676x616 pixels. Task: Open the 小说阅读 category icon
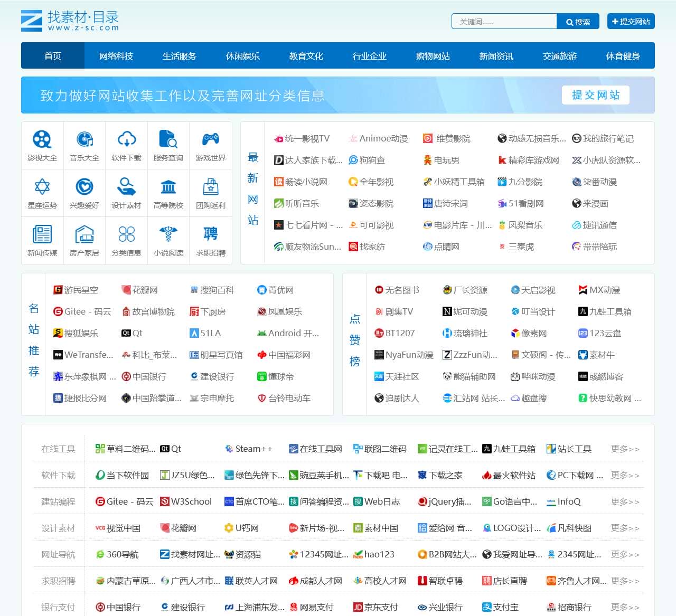(x=168, y=234)
